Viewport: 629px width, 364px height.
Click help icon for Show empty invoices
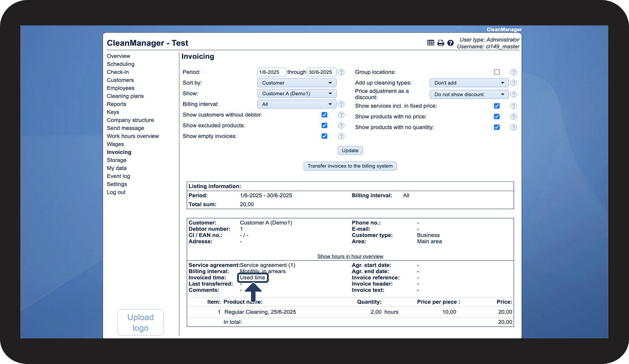pyautogui.click(x=341, y=136)
